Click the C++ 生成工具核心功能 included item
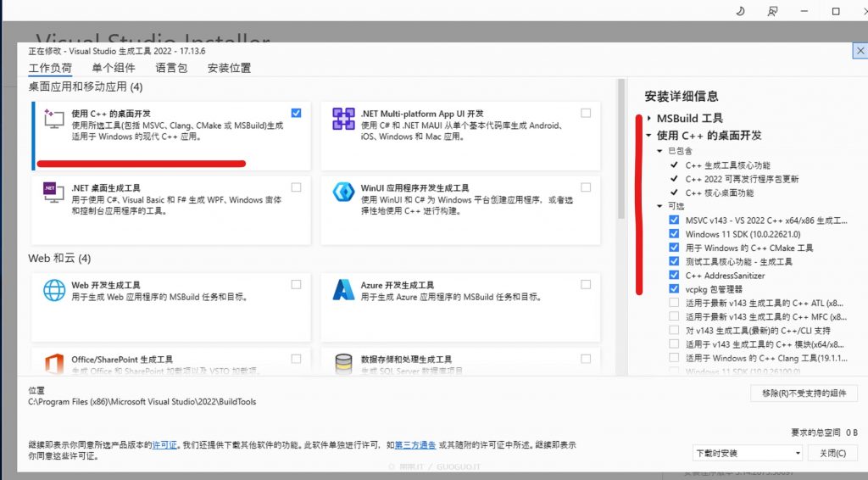Image resolution: width=868 pixels, height=480 pixels. pos(727,165)
